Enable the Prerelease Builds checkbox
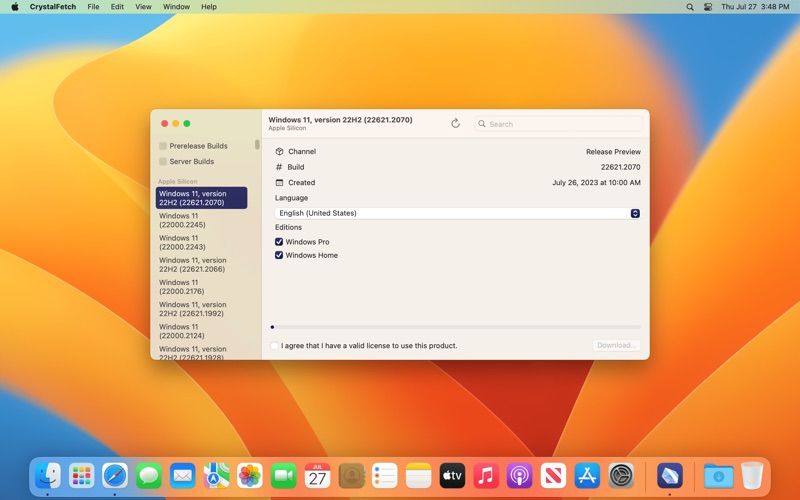 pyautogui.click(x=163, y=146)
